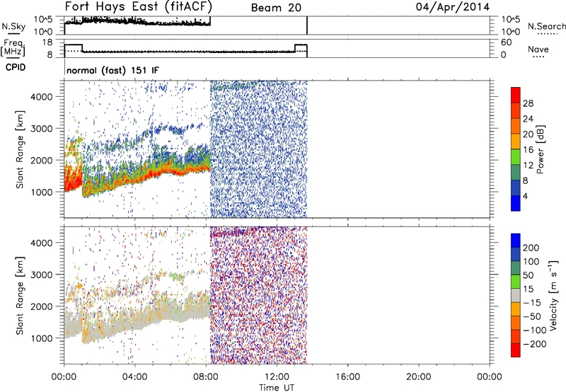Image resolution: width=566 pixels, height=392 pixels.
Task: Click the power panel 'Slant Range [km]' label
Action: (20, 149)
